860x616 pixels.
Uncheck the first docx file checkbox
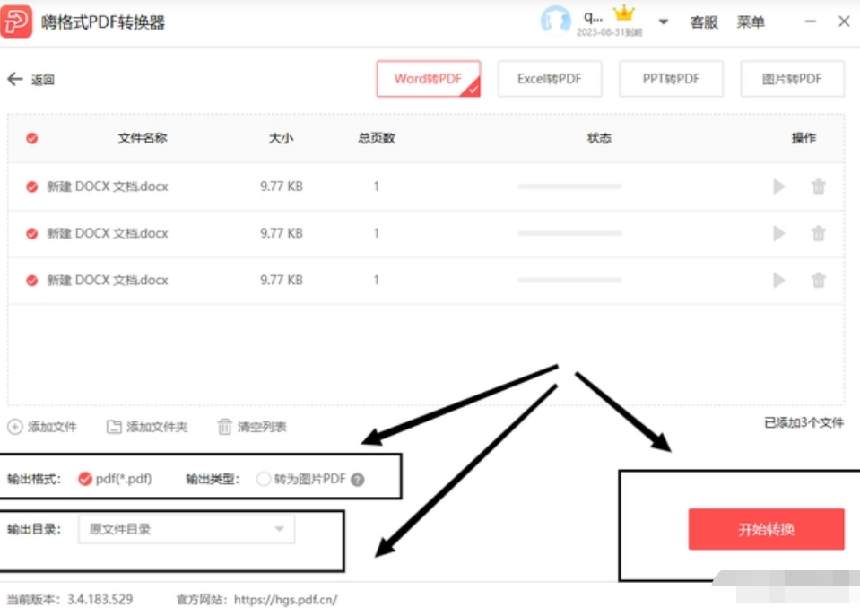[x=31, y=187]
